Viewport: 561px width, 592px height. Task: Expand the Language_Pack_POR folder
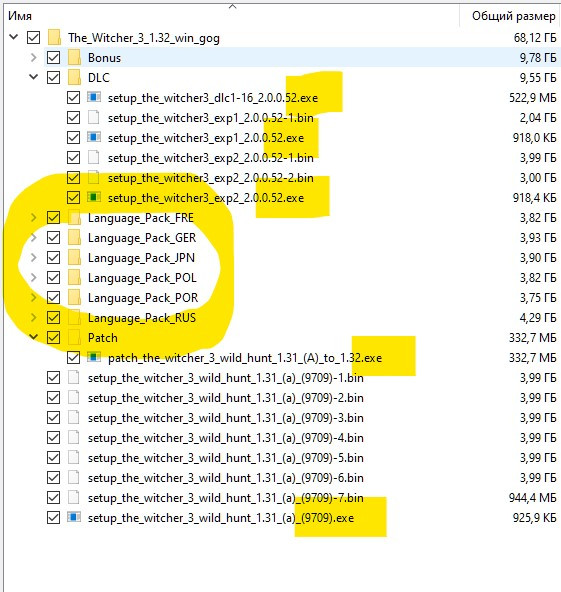(34, 298)
